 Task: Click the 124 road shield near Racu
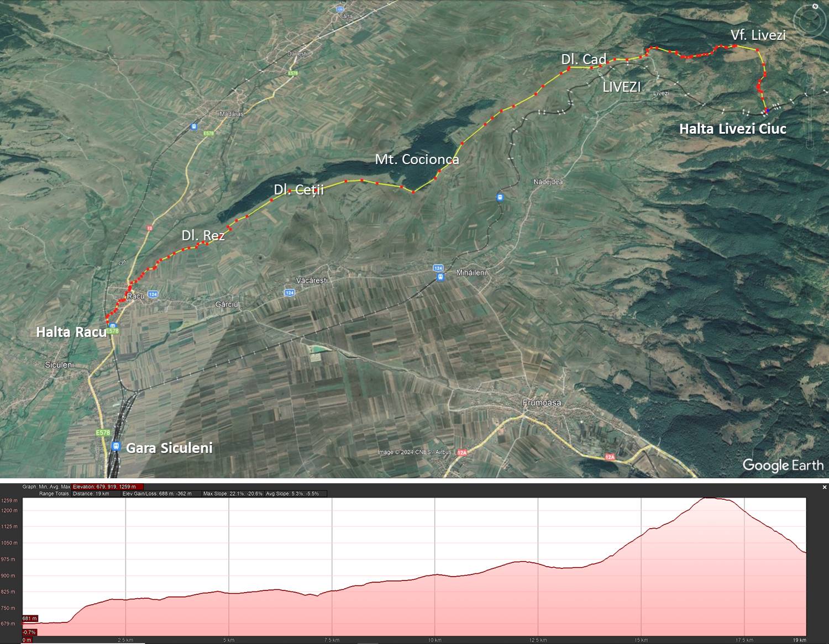pyautogui.click(x=153, y=294)
